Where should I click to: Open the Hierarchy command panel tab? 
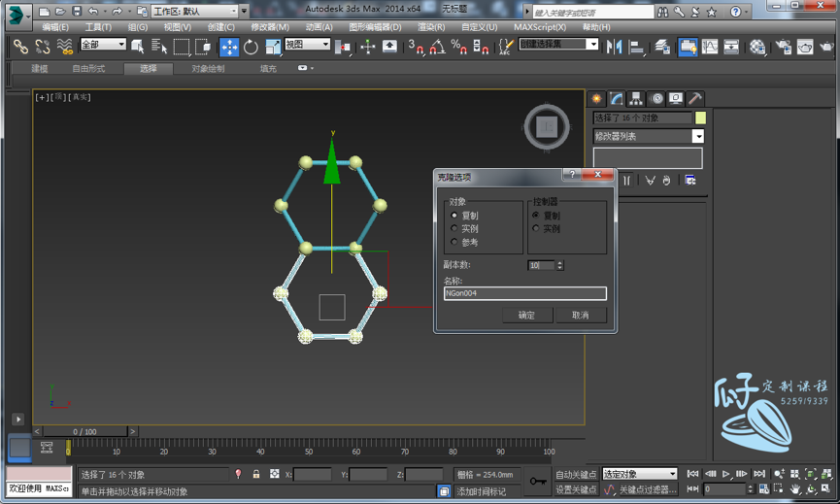point(635,99)
